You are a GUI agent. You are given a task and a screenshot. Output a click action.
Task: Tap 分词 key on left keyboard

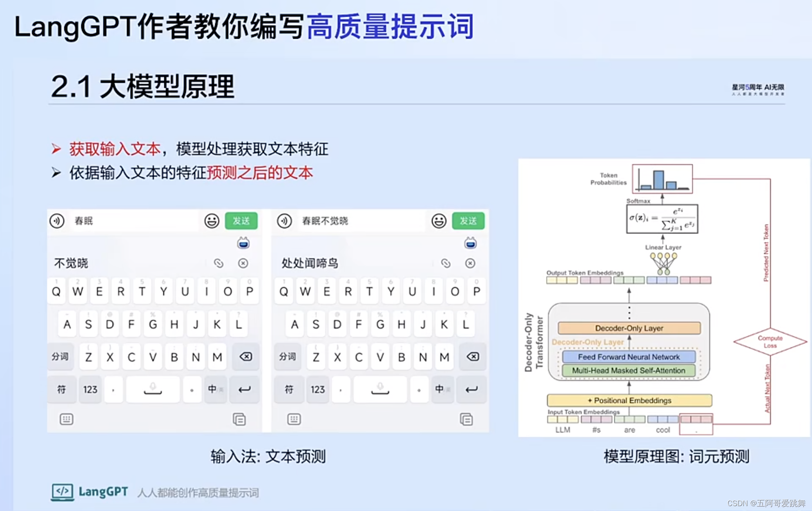60,357
